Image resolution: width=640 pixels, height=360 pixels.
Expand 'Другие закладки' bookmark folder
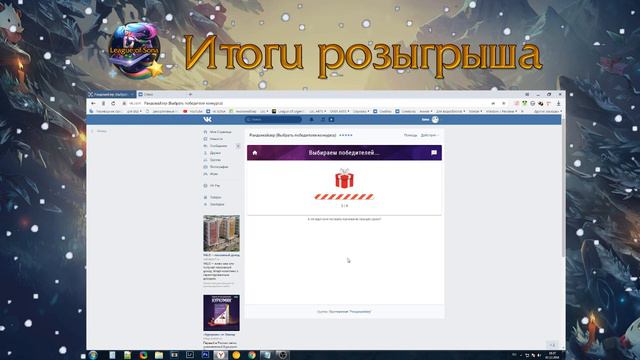click(x=548, y=111)
